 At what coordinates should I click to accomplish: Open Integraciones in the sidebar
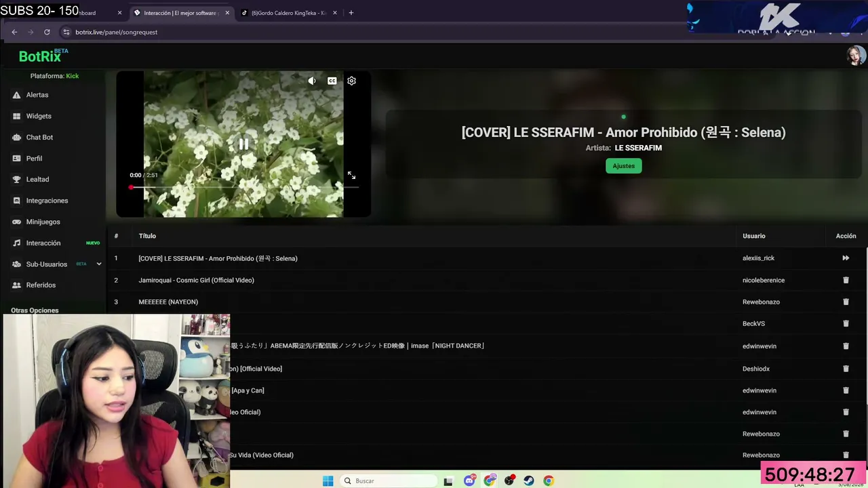tap(47, 201)
